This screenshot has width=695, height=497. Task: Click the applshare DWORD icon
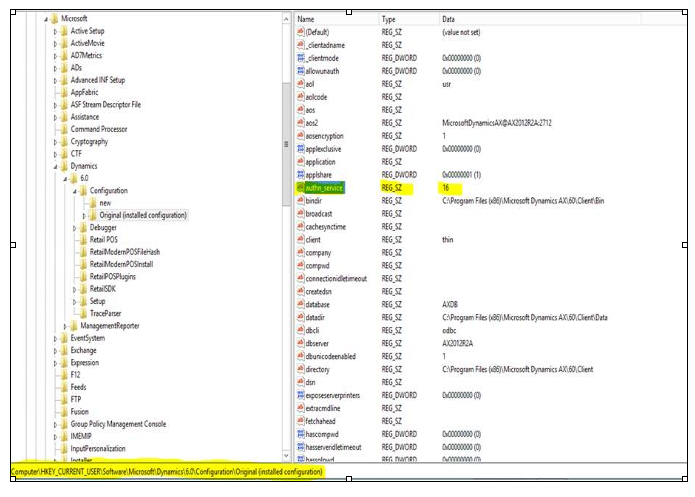click(301, 175)
